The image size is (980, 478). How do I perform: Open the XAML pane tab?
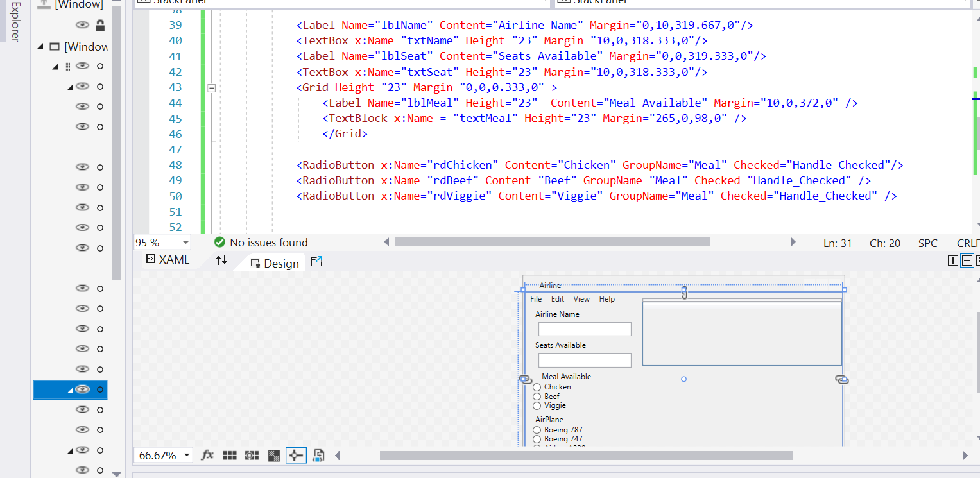(168, 260)
